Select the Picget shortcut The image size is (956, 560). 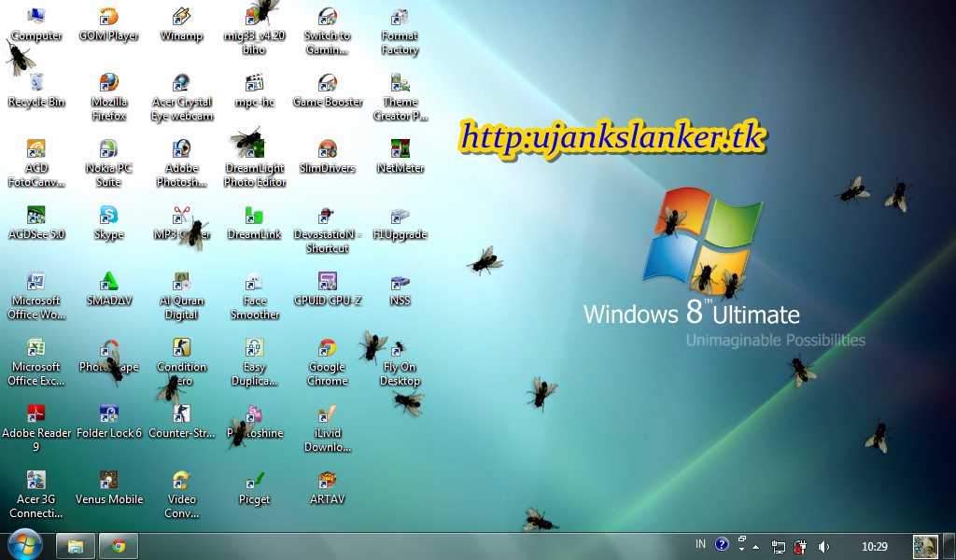click(x=254, y=487)
